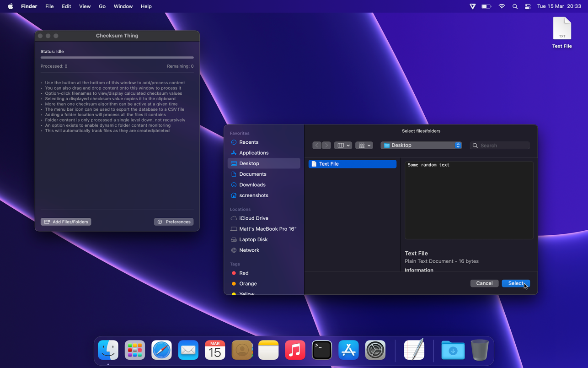This screenshot has width=588, height=368.
Task: Open Launchpad from the Dock
Action: (135, 350)
